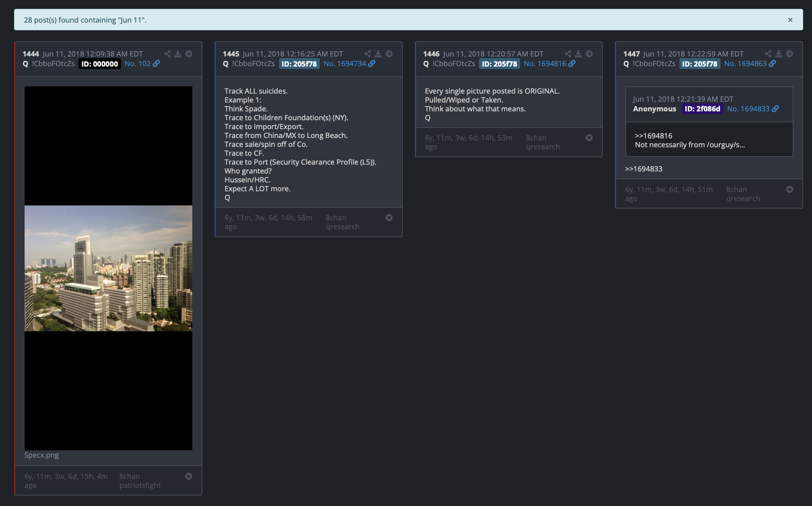
Task: Open link No. 1694863
Action: pos(750,64)
